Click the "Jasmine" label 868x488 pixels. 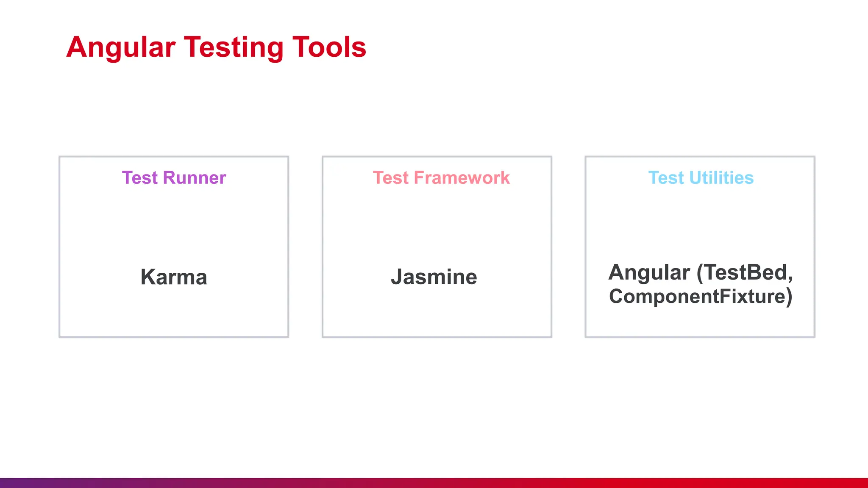[x=434, y=277]
